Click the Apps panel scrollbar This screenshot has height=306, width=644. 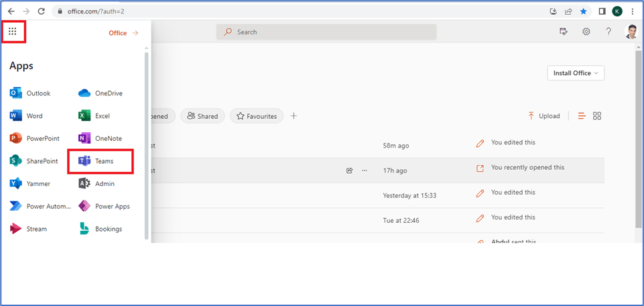(x=147, y=146)
